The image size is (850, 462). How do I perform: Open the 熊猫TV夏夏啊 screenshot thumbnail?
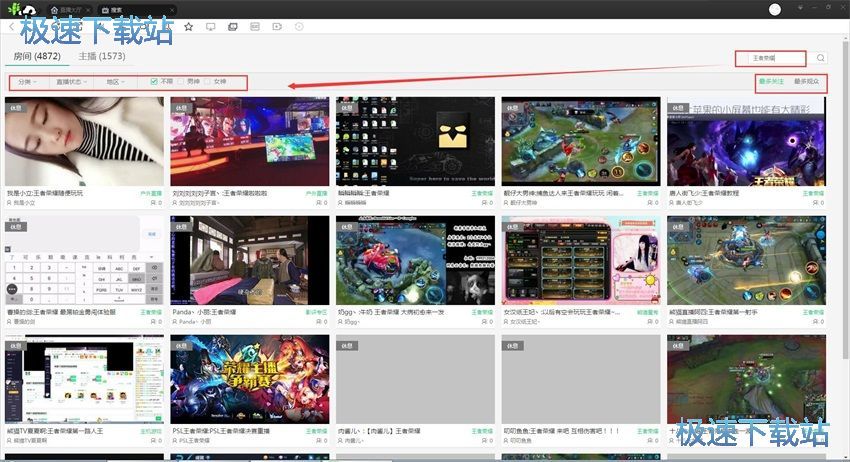click(84, 379)
